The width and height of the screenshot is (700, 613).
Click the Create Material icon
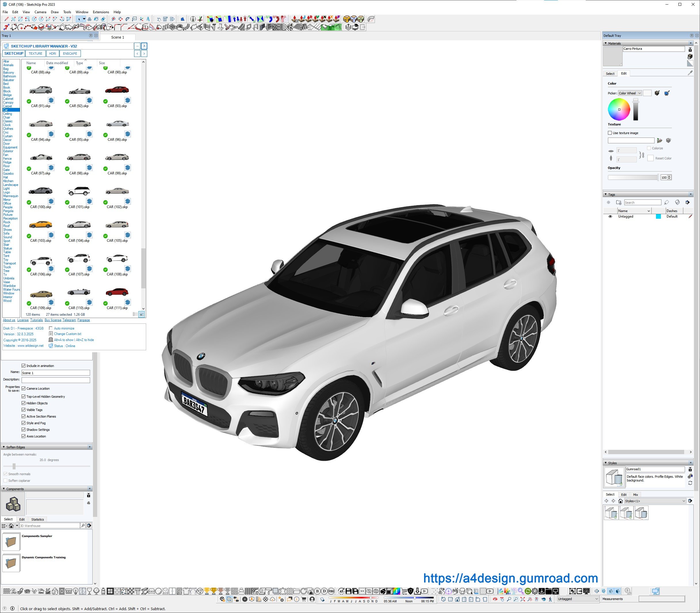pos(690,56)
